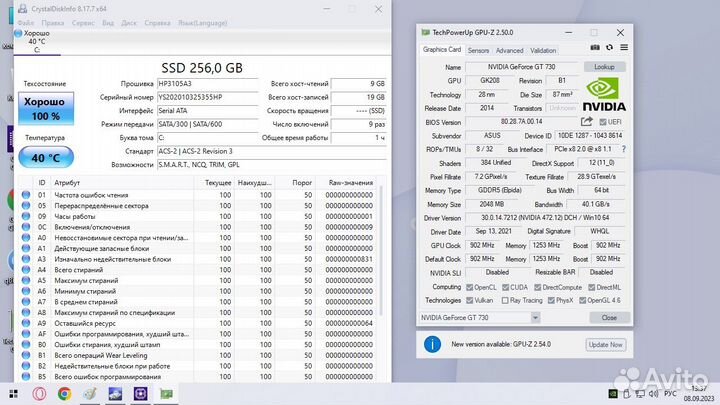Click the NVIDIA tray icon

[613, 394]
